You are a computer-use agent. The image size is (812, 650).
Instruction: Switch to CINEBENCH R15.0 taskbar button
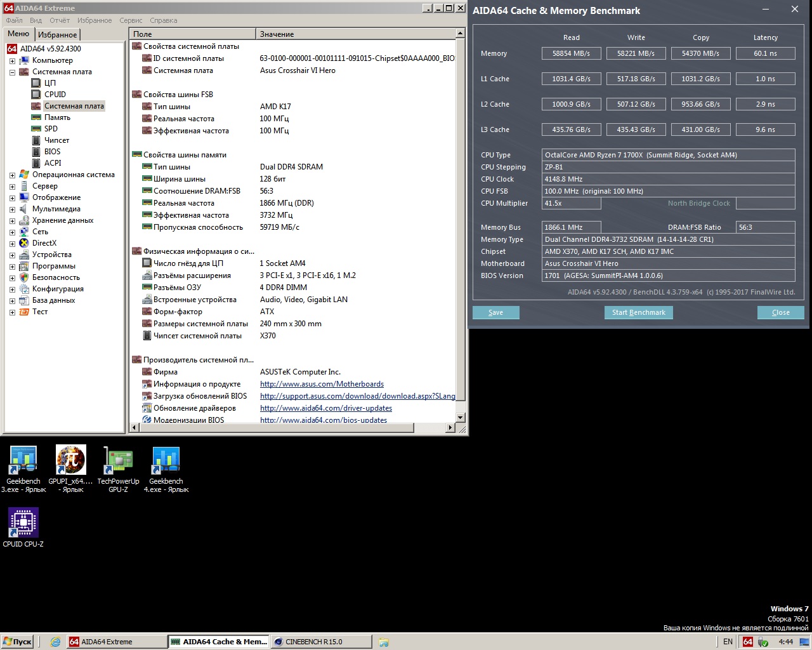click(x=320, y=642)
